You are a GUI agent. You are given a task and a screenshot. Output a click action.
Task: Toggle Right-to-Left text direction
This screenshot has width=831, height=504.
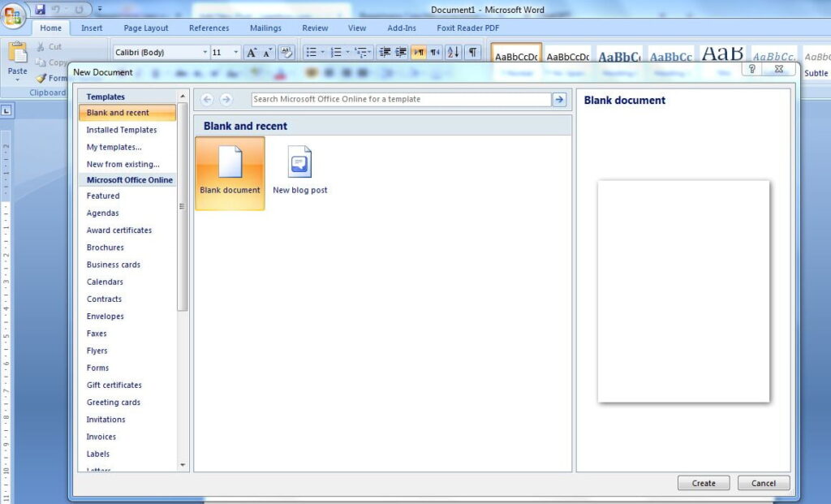[x=435, y=52]
